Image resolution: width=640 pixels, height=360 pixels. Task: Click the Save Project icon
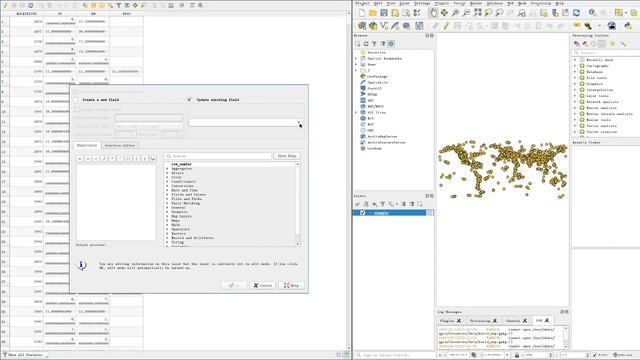[x=384, y=13]
